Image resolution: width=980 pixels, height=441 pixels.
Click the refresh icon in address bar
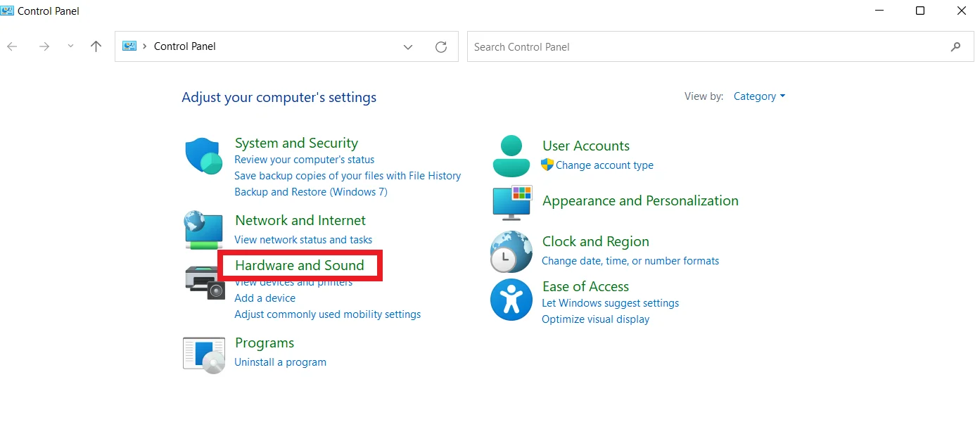click(441, 46)
